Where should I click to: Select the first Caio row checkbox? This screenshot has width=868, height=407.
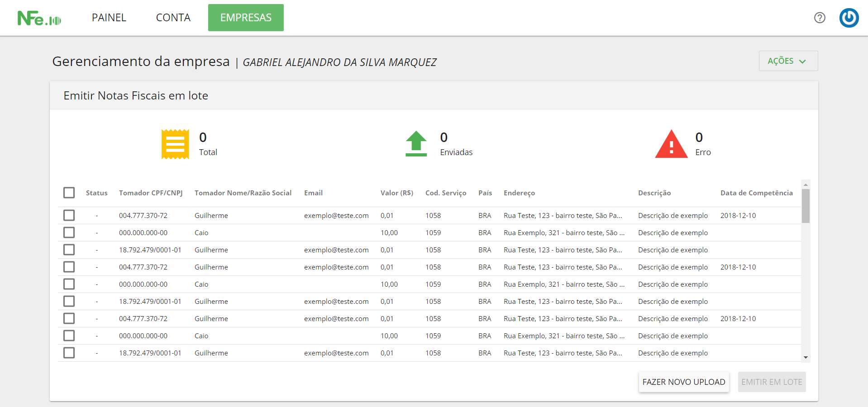(69, 232)
